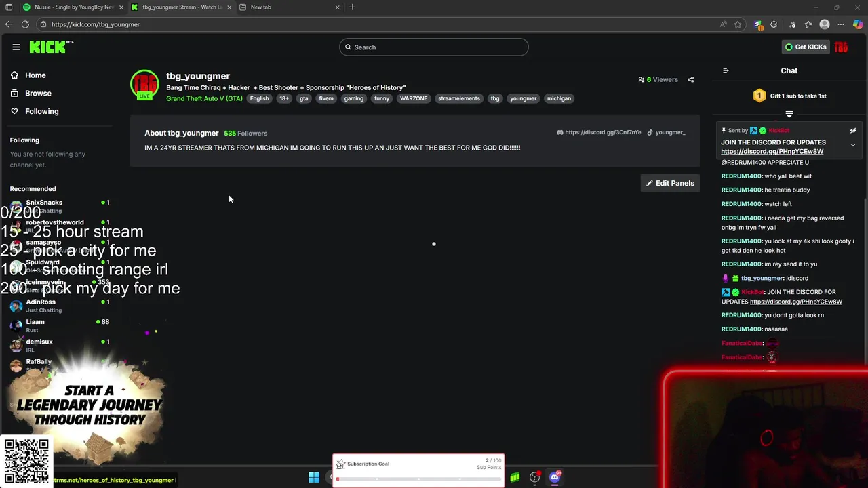Open the youngmer_ TikTok link

(x=666, y=132)
